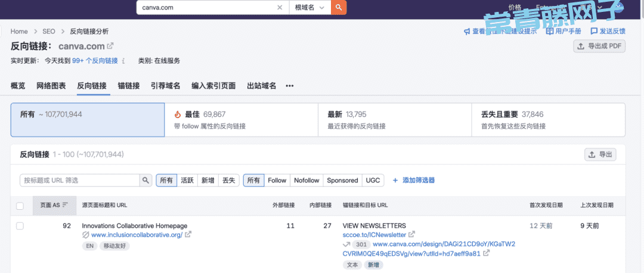Click the EN language tag

[x=89, y=246]
